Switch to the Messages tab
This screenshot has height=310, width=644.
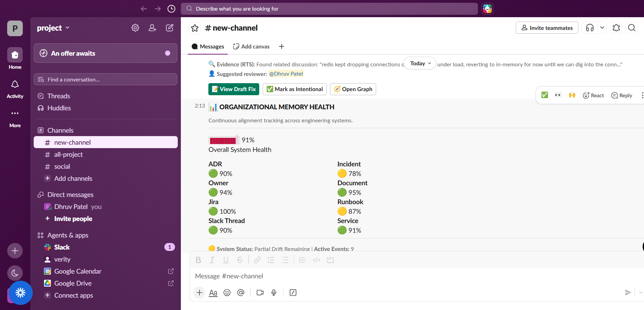point(208,46)
